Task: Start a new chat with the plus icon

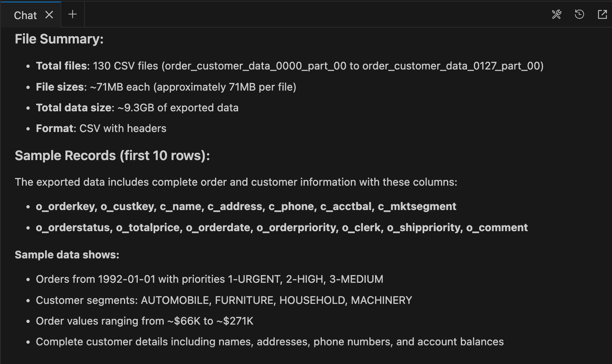Action: coord(72,14)
